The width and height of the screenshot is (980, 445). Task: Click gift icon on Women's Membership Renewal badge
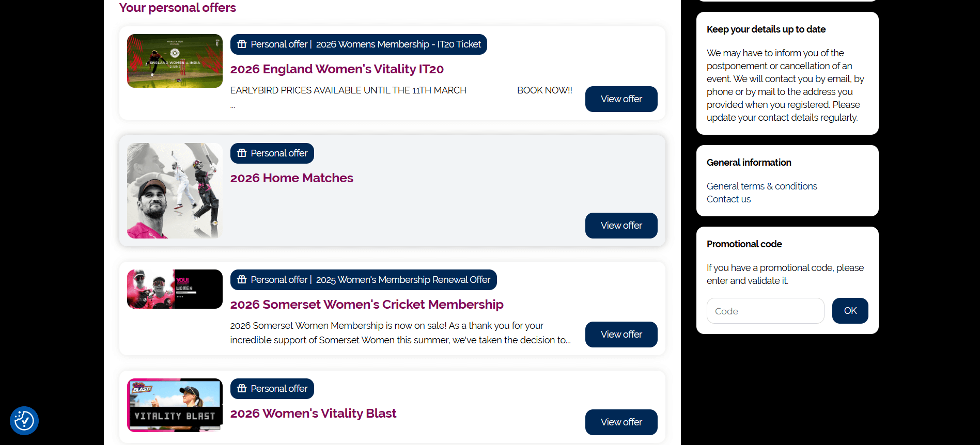(x=242, y=280)
